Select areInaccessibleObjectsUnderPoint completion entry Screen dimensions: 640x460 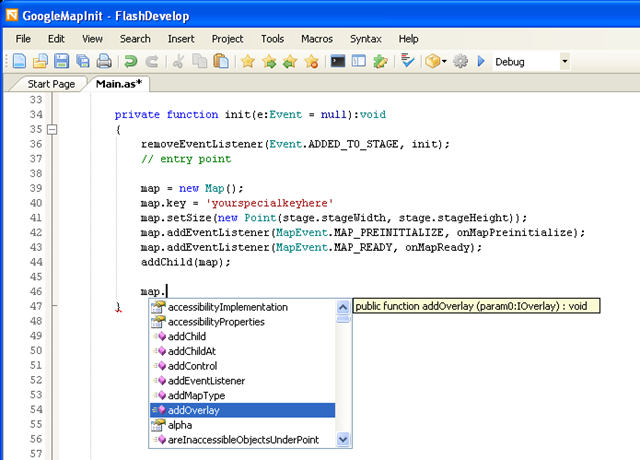(x=242, y=440)
